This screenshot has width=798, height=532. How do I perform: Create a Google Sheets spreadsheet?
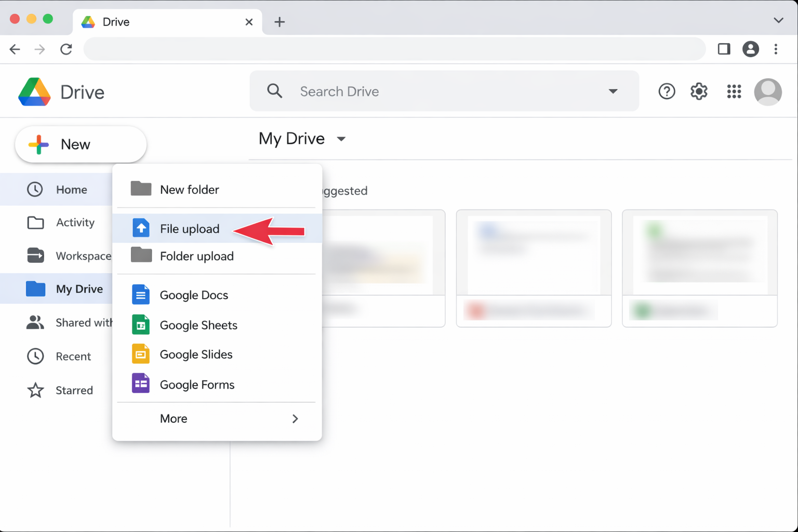217,325
